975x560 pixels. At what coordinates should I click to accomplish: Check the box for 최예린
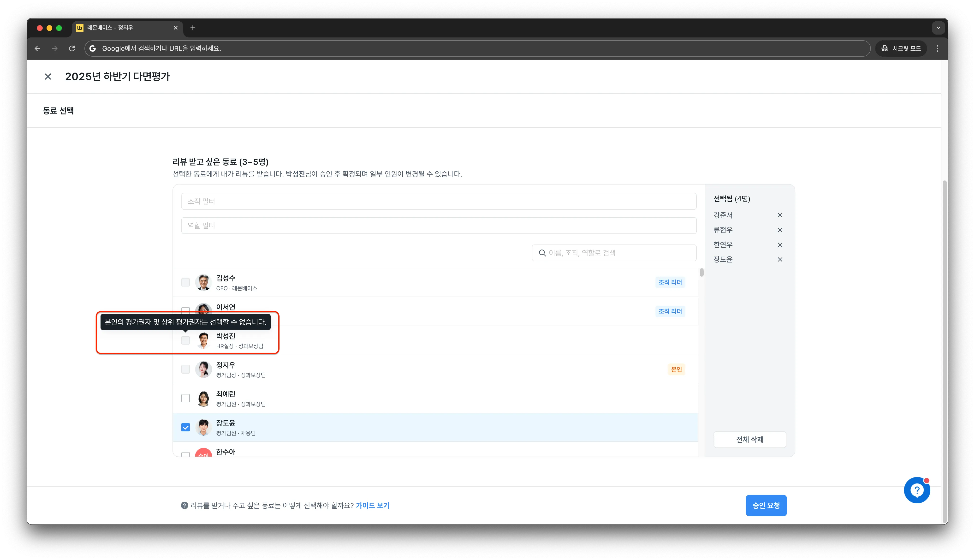click(x=185, y=399)
